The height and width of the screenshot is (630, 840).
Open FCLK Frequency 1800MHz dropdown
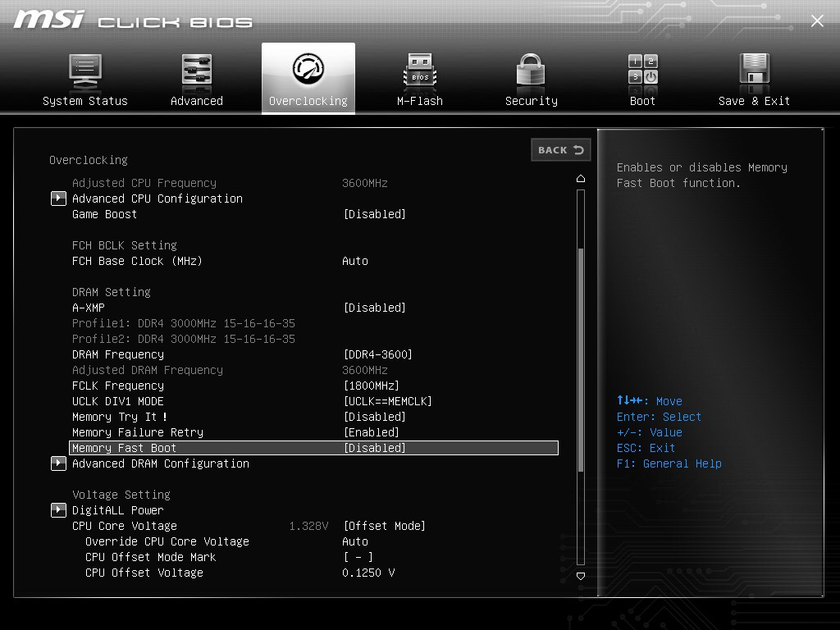(372, 386)
